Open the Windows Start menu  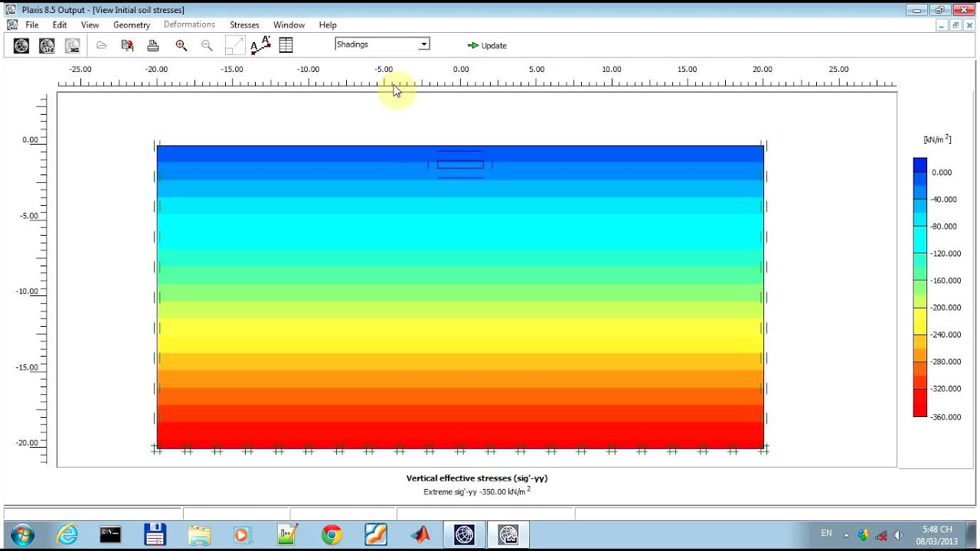coord(22,534)
